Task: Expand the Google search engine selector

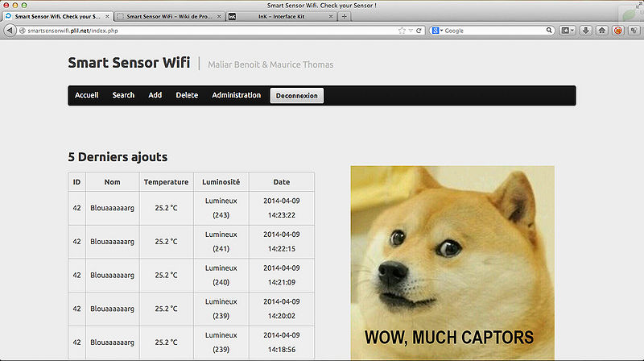Action: pos(436,31)
